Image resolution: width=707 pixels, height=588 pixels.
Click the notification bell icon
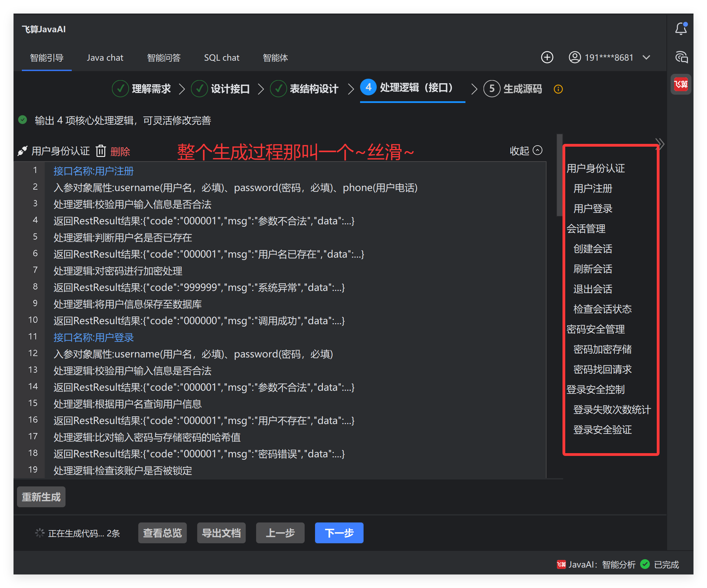[681, 29]
